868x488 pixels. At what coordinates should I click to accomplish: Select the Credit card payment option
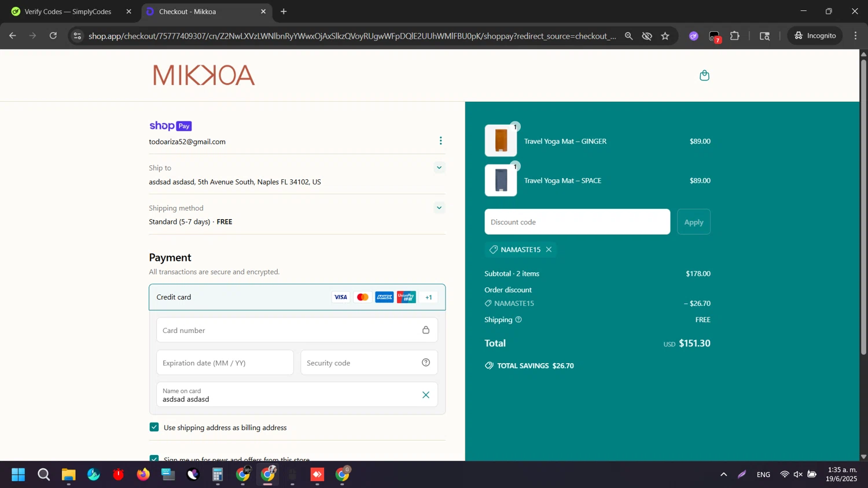point(297,297)
